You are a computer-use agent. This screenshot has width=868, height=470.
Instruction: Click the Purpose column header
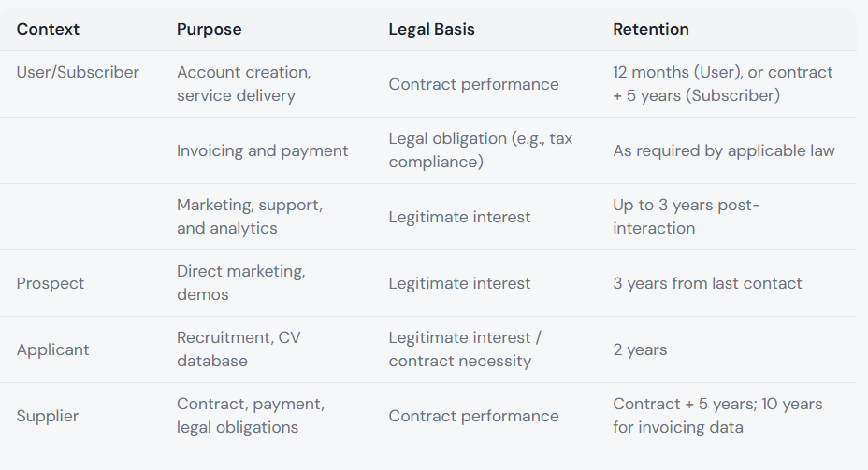(x=209, y=29)
